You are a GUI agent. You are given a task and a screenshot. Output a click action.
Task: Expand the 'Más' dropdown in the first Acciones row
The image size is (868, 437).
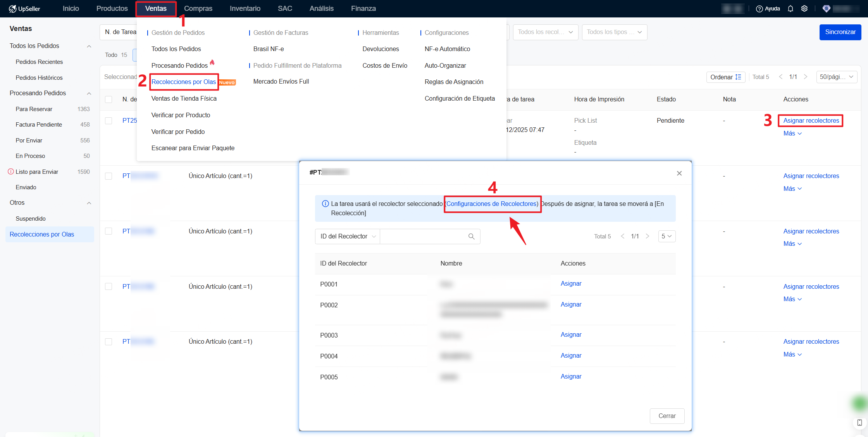tap(792, 133)
